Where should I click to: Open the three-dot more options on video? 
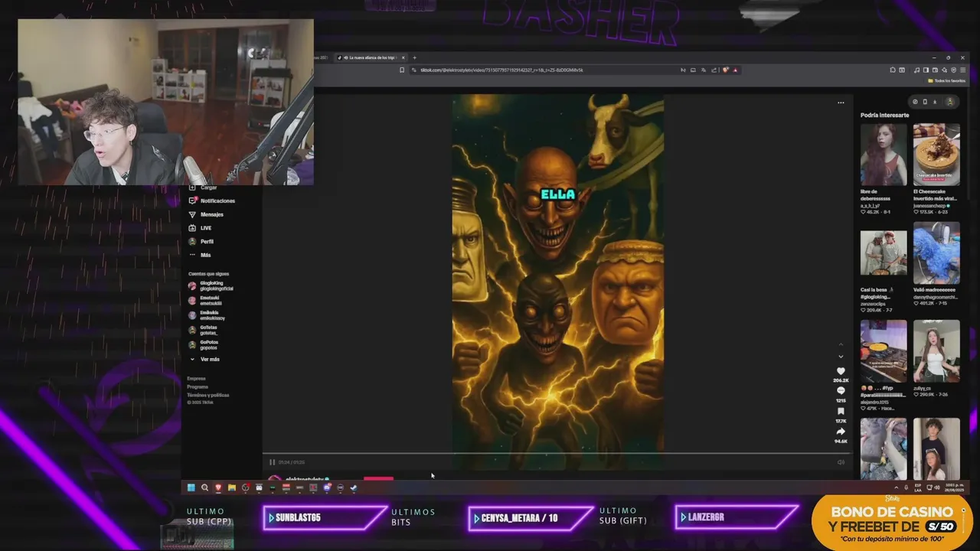point(841,103)
